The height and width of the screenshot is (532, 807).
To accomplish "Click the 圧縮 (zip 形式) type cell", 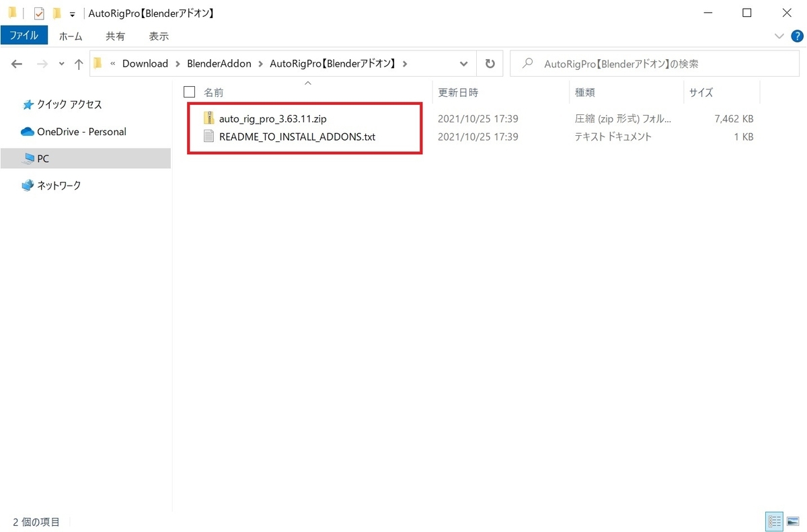I will click(x=622, y=118).
